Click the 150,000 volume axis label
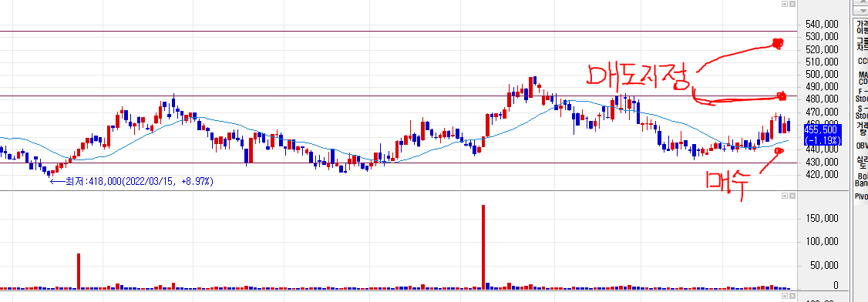Screen dimensions: 868x302 point(822,219)
